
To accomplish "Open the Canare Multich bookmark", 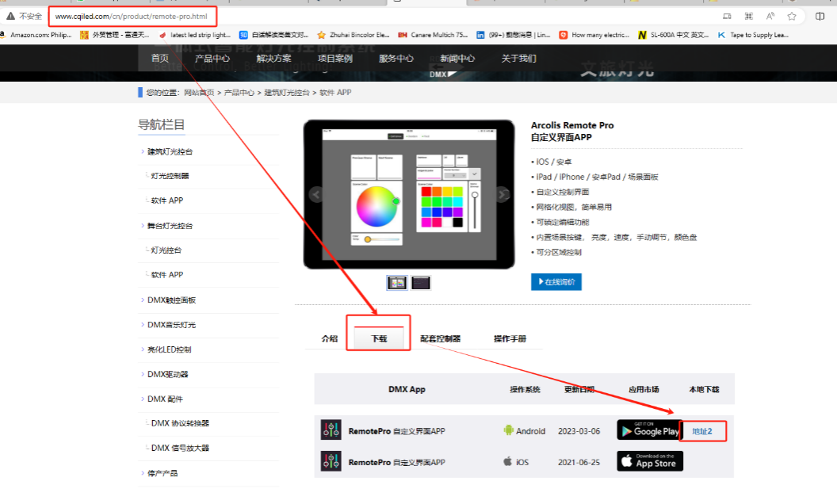I will [433, 35].
